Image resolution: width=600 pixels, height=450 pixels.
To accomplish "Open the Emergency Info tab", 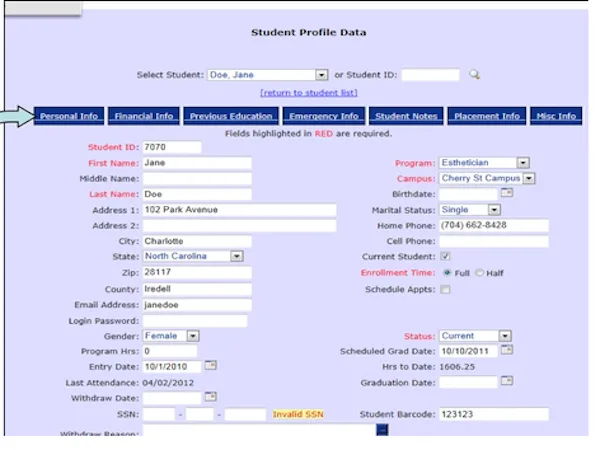I will click(x=324, y=116).
